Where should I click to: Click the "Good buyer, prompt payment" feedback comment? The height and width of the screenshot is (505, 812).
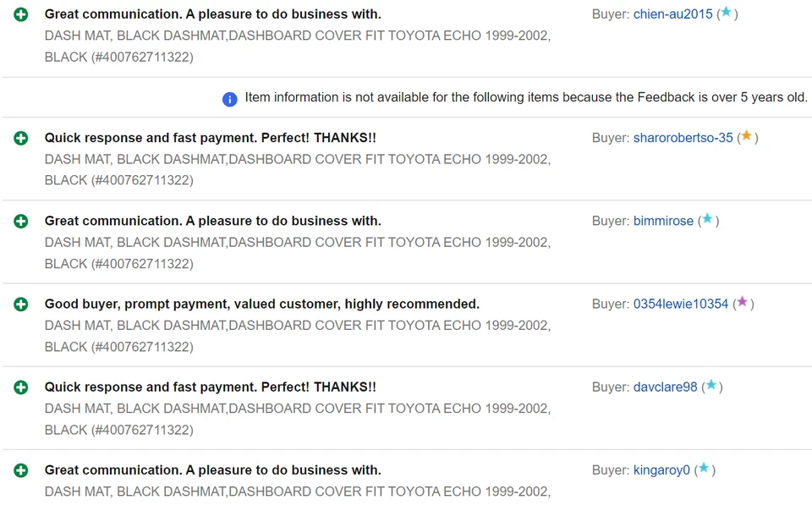[261, 304]
